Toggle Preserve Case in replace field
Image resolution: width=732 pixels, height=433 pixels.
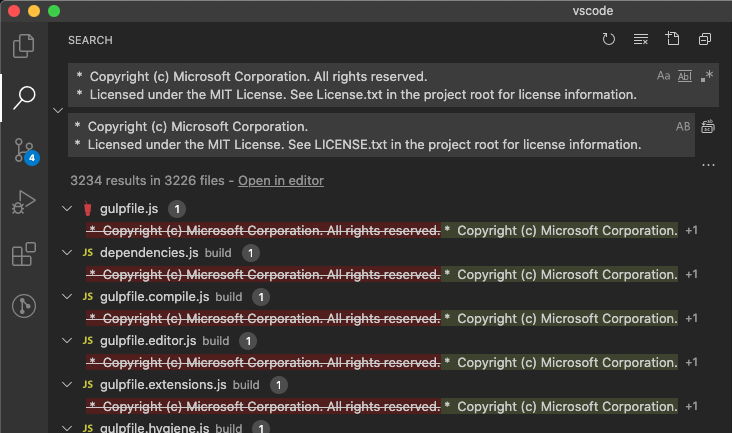click(683, 126)
